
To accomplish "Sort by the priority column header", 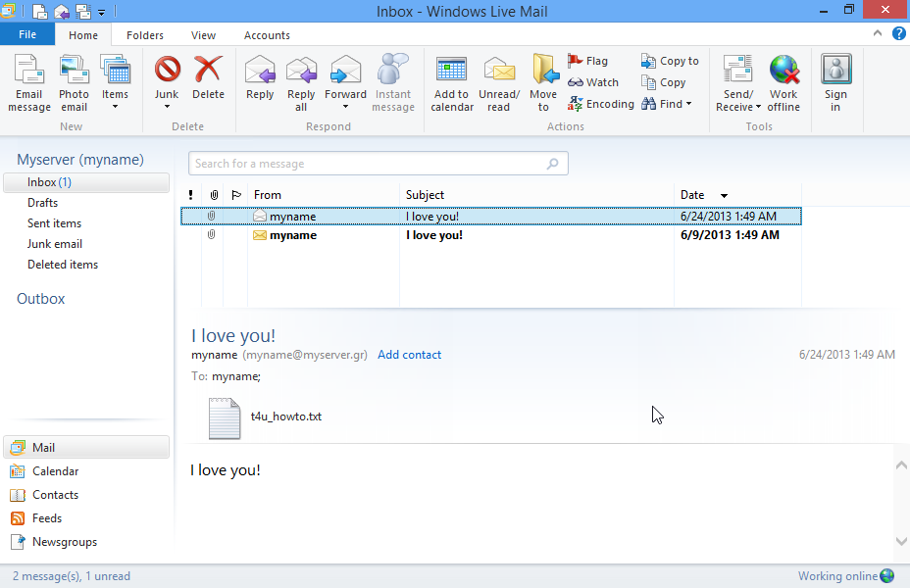I will coord(191,195).
